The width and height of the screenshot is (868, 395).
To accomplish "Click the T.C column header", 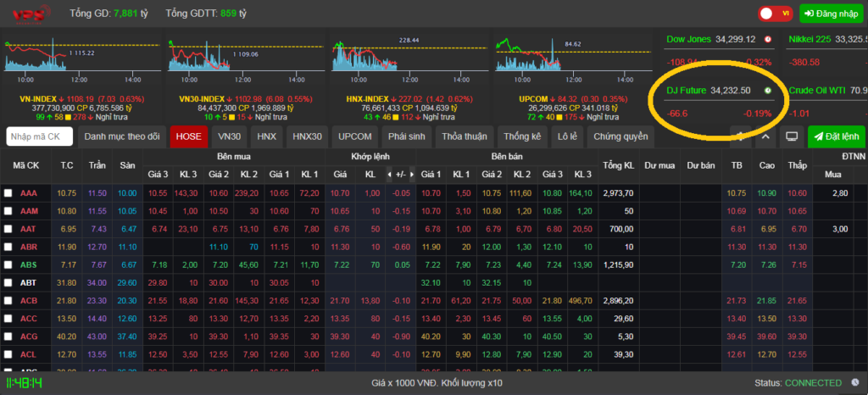I will click(x=67, y=165).
